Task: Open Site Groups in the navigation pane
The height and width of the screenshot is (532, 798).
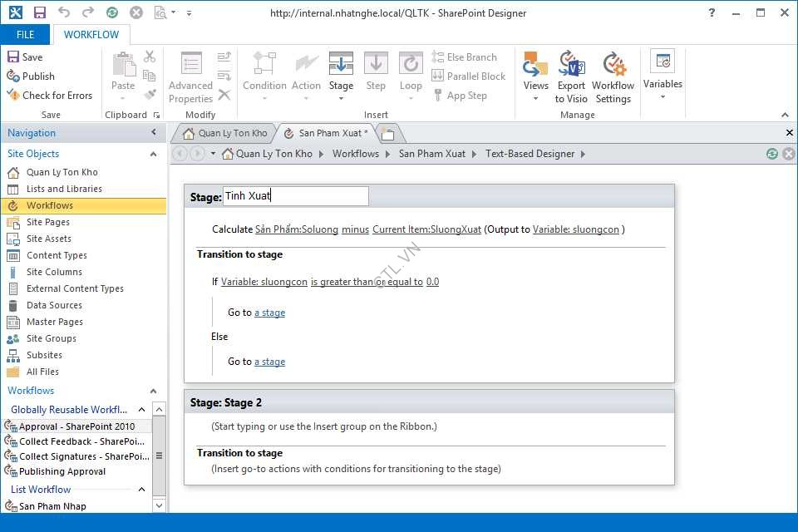Action: pos(51,338)
